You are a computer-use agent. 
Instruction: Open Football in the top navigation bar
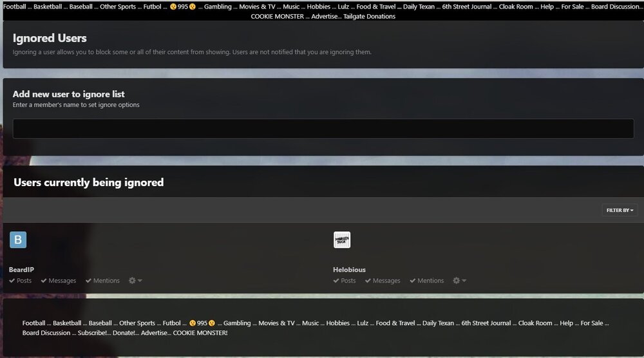(x=15, y=6)
